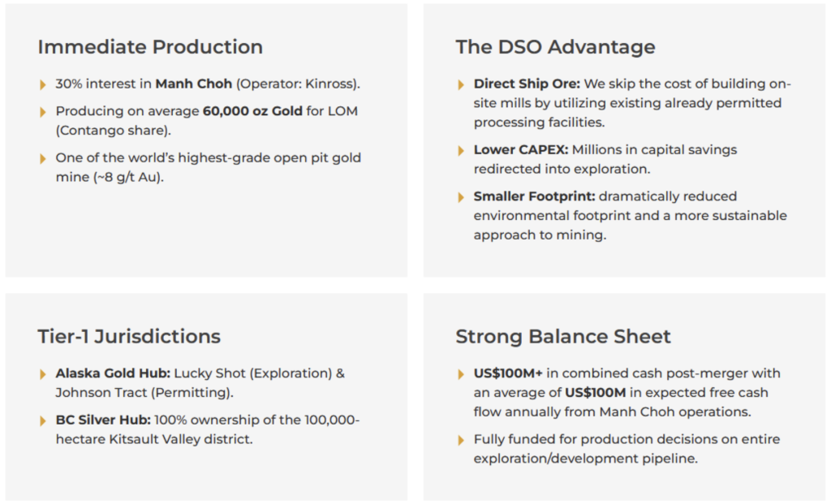831x504 pixels.
Task: Click "The DSO Advantage" heading
Action: [x=555, y=47]
